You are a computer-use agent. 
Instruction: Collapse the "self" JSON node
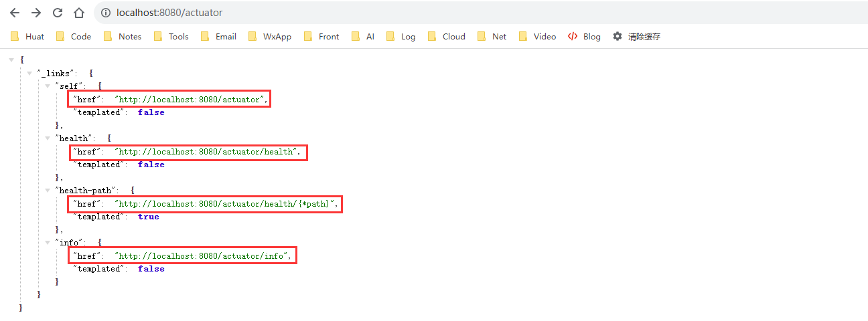[x=48, y=86]
